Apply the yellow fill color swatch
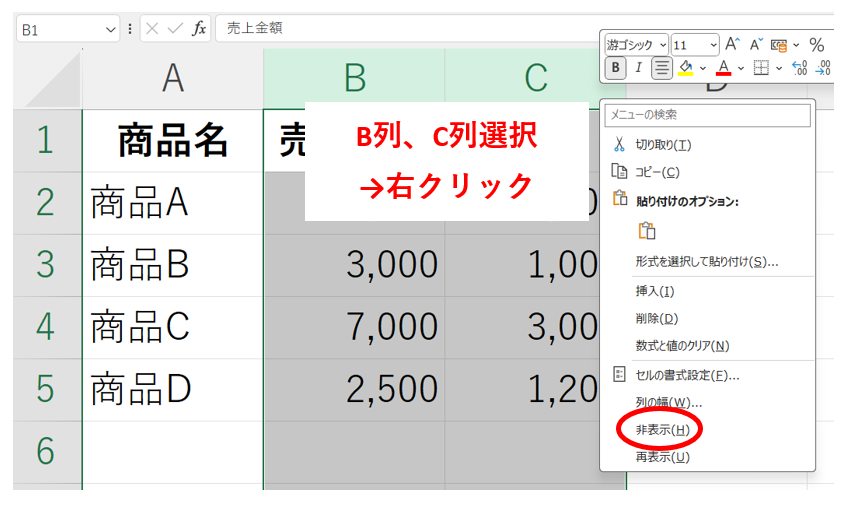 [686, 69]
